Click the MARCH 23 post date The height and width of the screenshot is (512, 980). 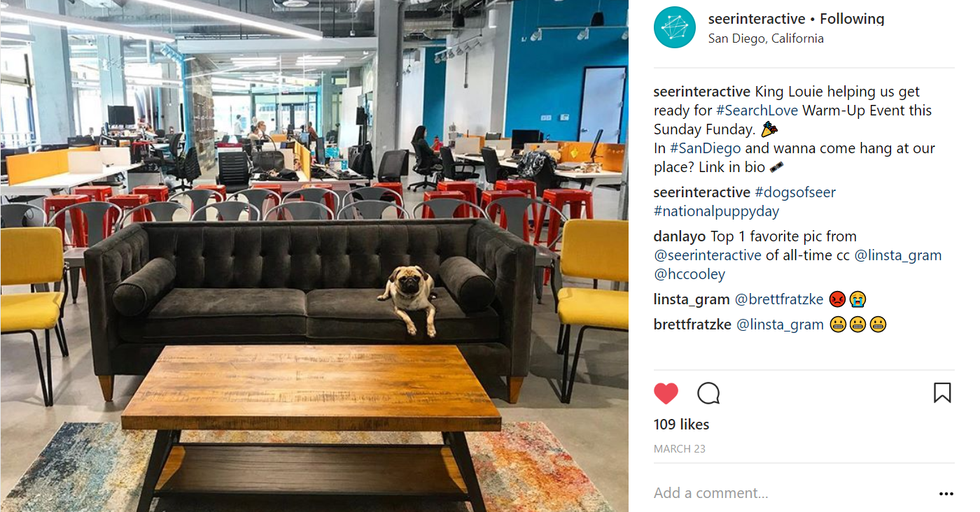click(679, 449)
